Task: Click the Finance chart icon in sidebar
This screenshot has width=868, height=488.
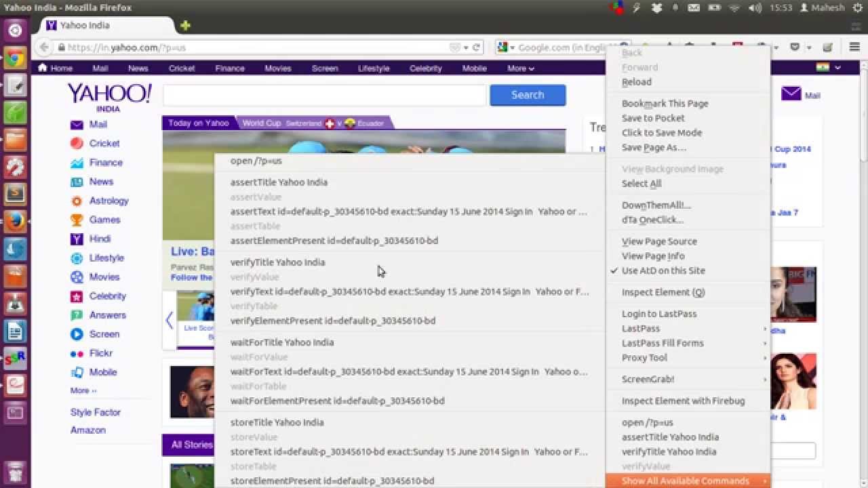Action: pos(77,163)
